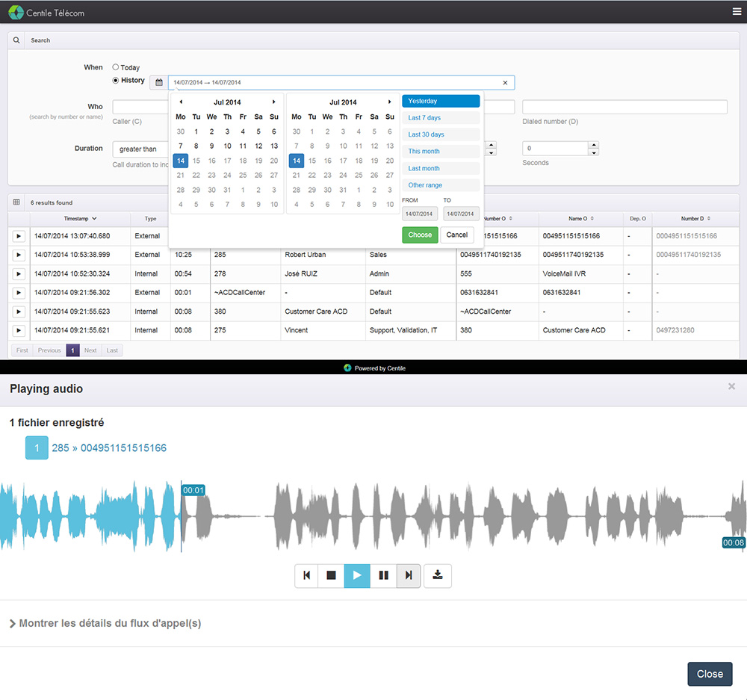Download the recorded audio file
Screen dimensions: 747x700
tap(438, 576)
